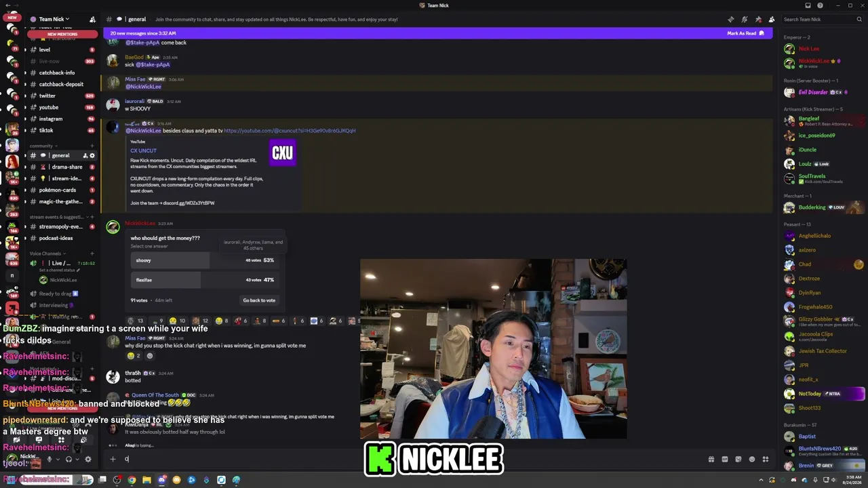Toggle the joy emoji reaction with count 2
This screenshot has height=488, width=868.
tap(134, 356)
